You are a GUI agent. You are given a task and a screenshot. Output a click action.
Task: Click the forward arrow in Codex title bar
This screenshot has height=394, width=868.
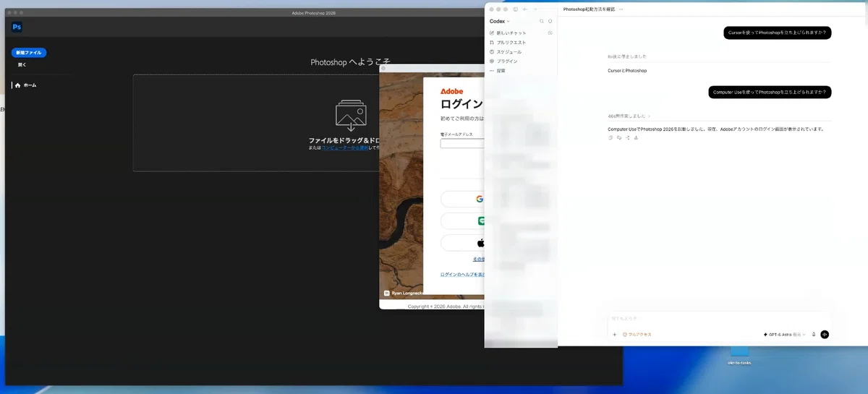click(535, 9)
